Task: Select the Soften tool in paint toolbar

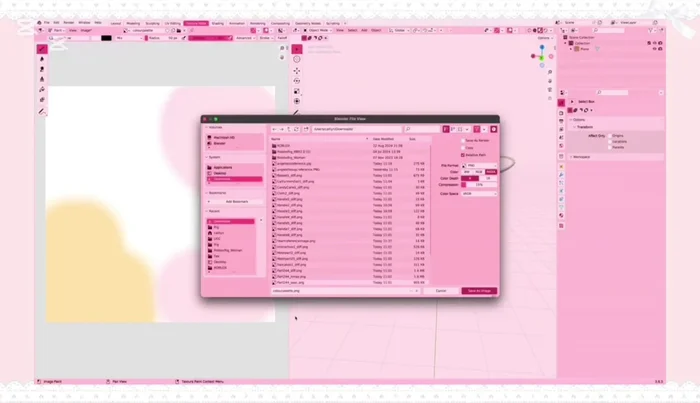Action: (x=42, y=59)
